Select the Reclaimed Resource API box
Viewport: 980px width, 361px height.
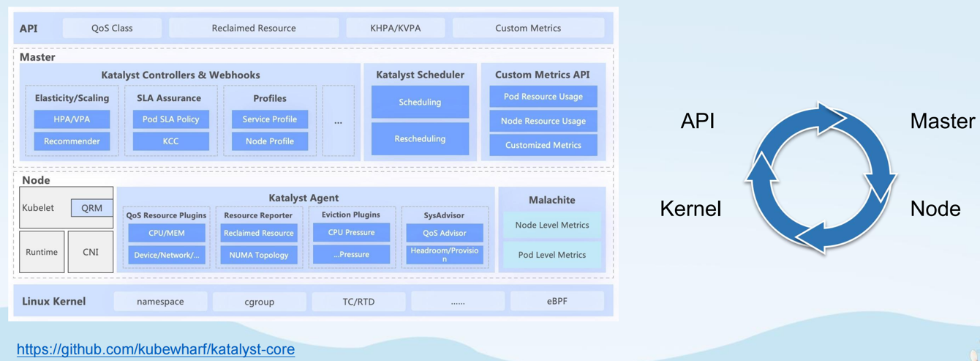pos(254,29)
